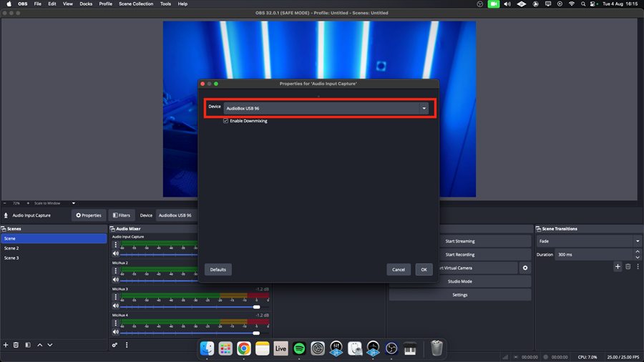Open Filters for the Audio Input Capture source
The height and width of the screenshot is (362, 644).
[x=122, y=215]
